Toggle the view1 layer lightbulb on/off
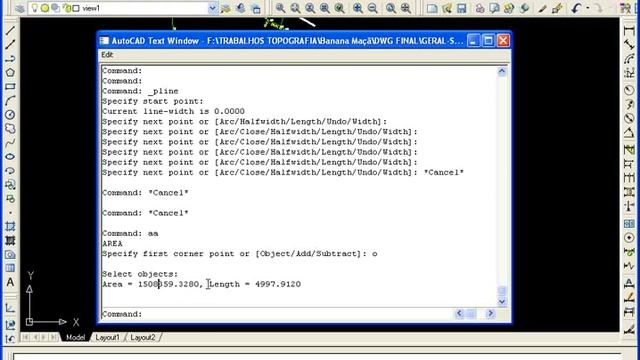This screenshot has width=640, height=360. click(x=34, y=8)
